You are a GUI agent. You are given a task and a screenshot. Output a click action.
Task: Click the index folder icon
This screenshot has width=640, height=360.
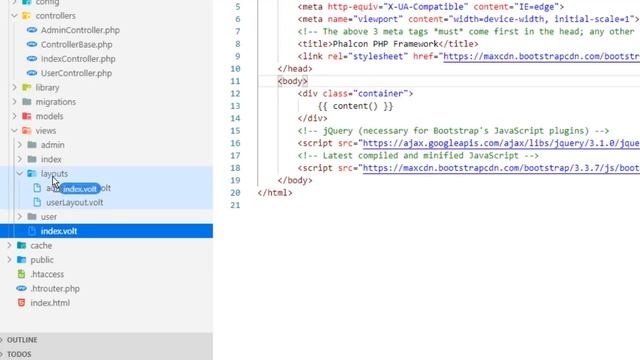(x=32, y=159)
